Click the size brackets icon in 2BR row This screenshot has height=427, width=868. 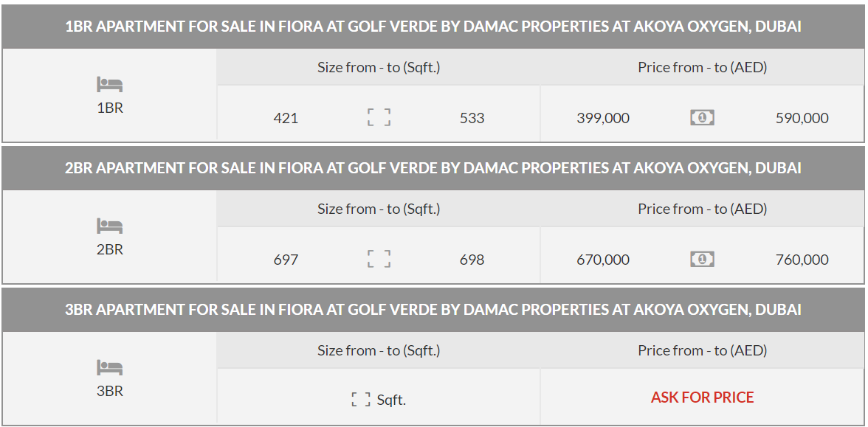(379, 259)
